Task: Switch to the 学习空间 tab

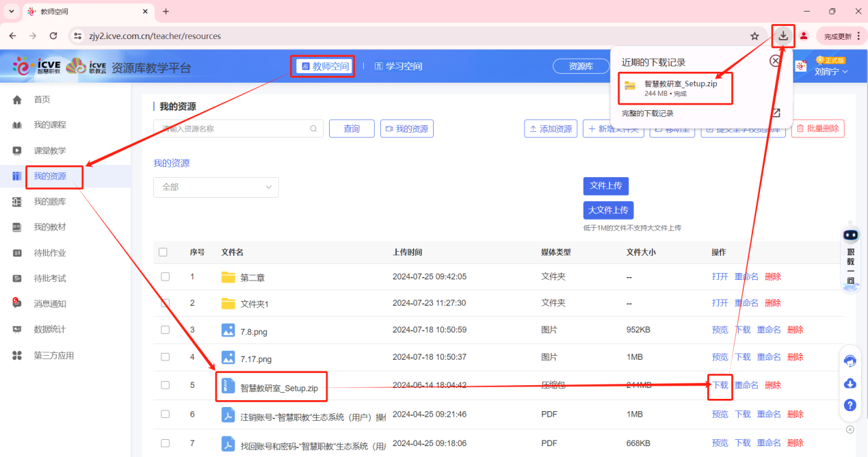Action: pos(398,66)
